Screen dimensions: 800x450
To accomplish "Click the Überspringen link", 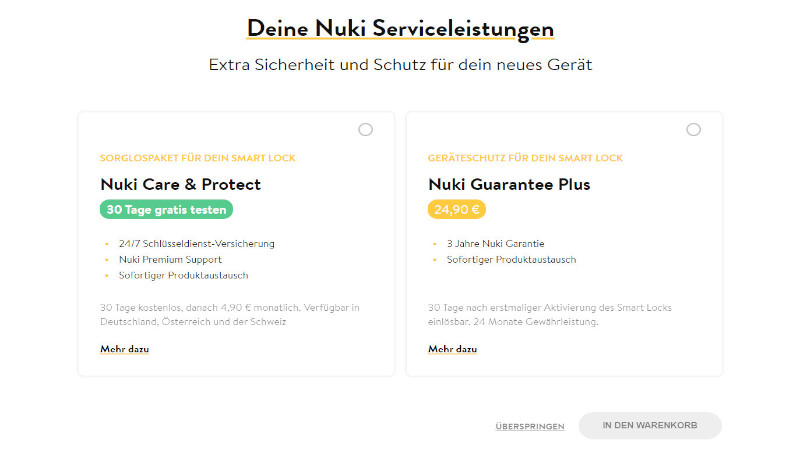I will click(529, 427).
